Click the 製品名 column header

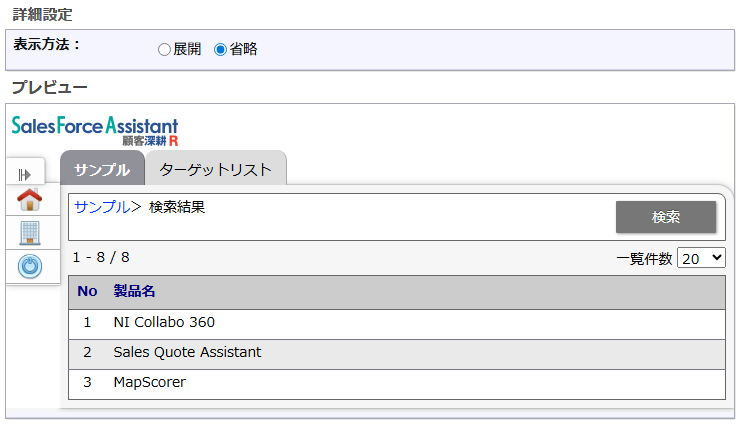[134, 292]
